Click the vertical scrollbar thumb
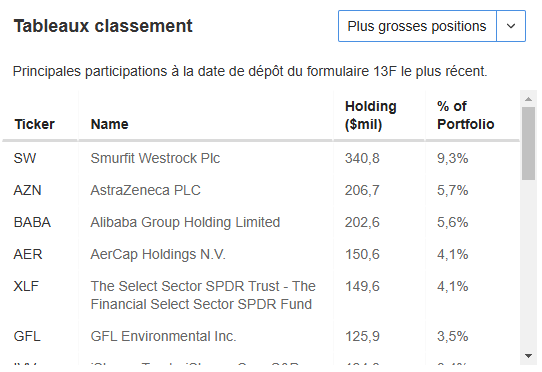This screenshot has width=542, height=372. 528,143
